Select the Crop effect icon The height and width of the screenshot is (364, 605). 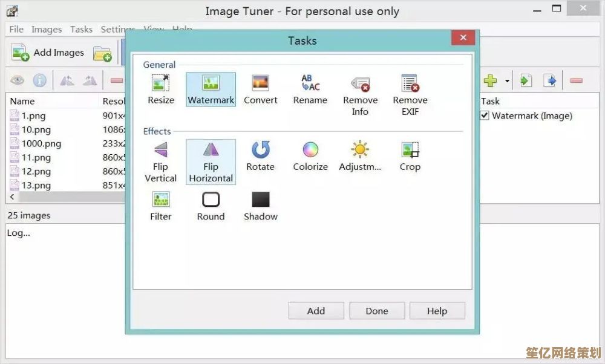coord(410,156)
